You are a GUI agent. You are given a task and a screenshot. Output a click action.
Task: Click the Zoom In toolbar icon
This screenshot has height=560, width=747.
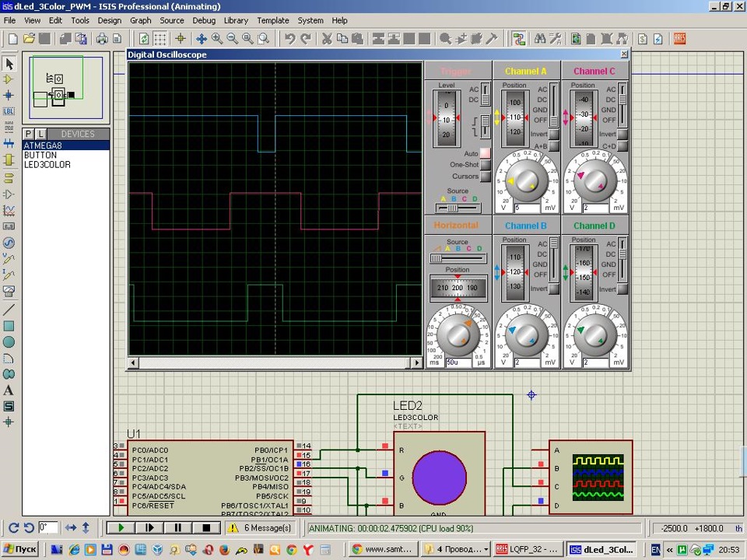point(217,38)
